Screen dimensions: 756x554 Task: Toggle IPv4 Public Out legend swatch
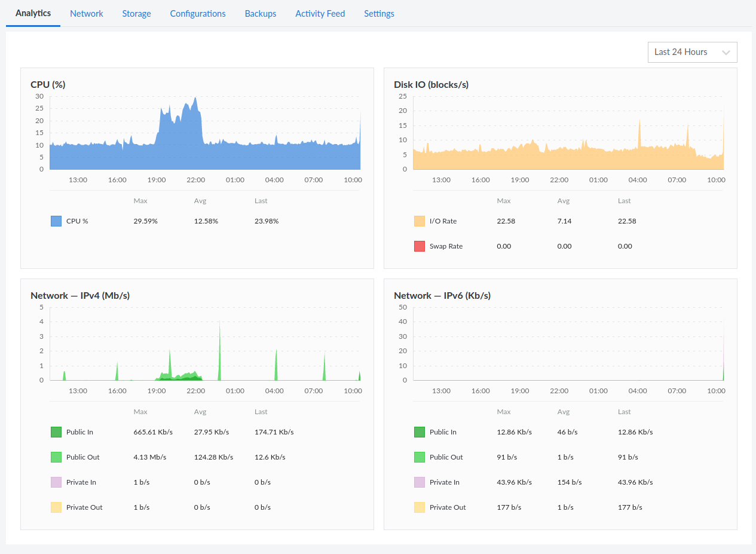pos(56,457)
